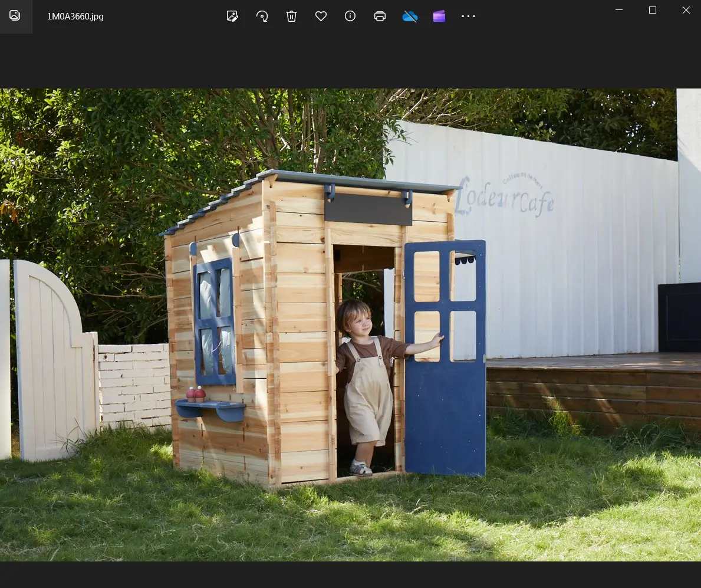
Task: Click the 1M0A3660.jpg file name
Action: tap(75, 17)
